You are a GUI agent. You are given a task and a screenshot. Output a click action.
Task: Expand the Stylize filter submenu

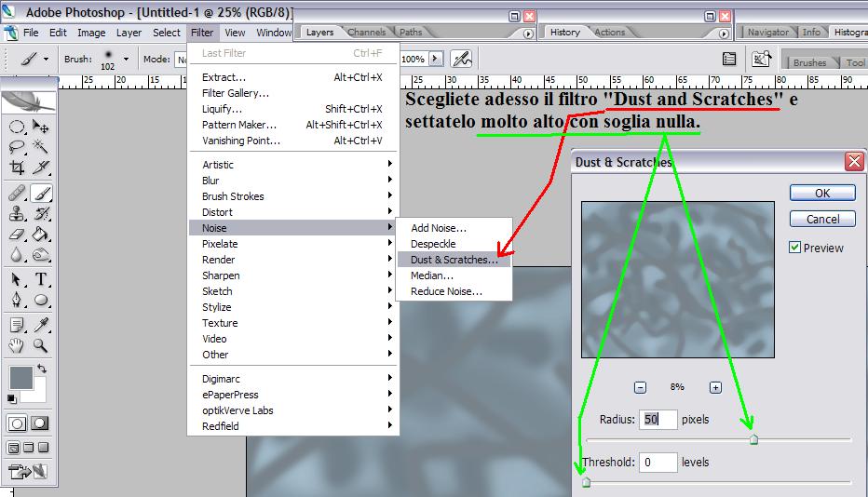293,307
